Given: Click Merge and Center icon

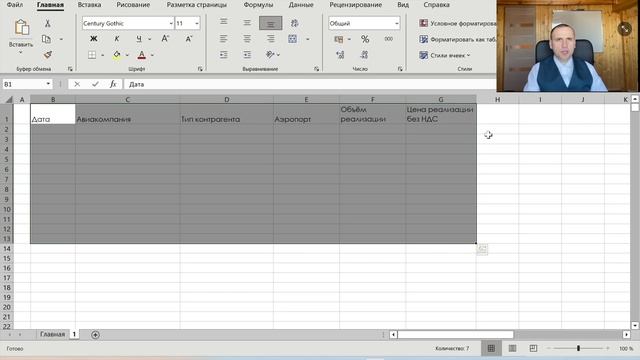Looking at the screenshot, I should 293,39.
